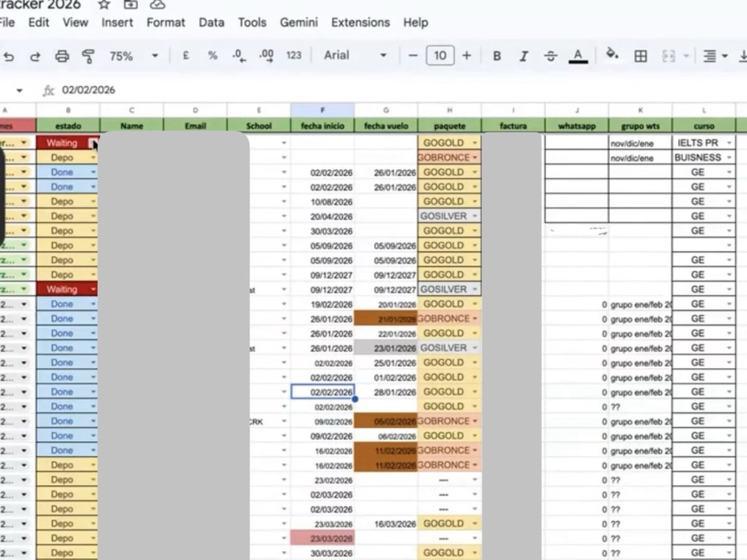Screen dimensions: 747x560
Task: Open the View menu
Action: click(x=75, y=22)
